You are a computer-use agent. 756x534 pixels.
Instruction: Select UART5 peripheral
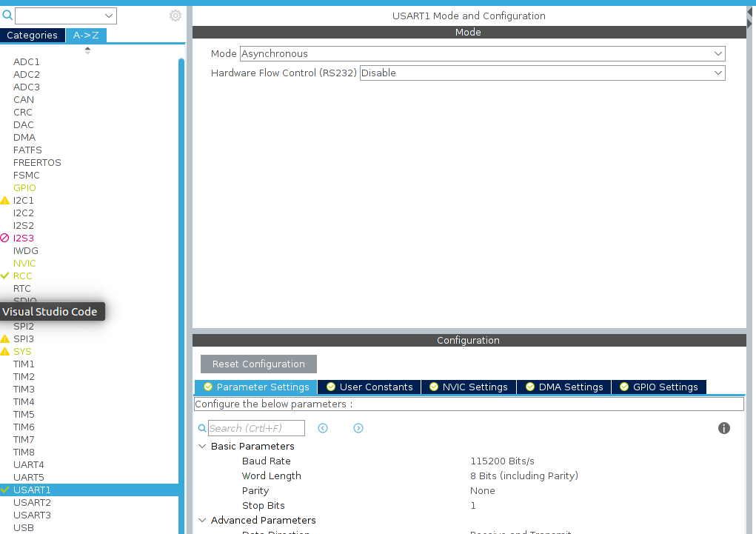(x=28, y=477)
